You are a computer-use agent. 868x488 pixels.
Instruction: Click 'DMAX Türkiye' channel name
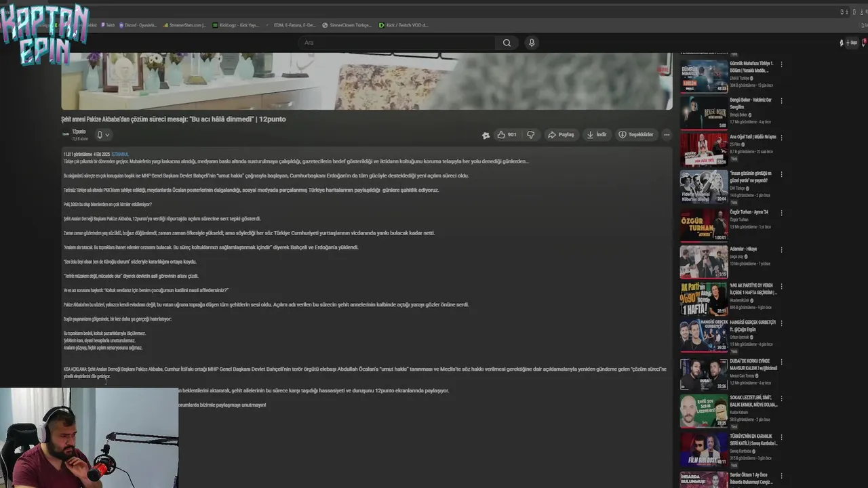click(x=739, y=78)
